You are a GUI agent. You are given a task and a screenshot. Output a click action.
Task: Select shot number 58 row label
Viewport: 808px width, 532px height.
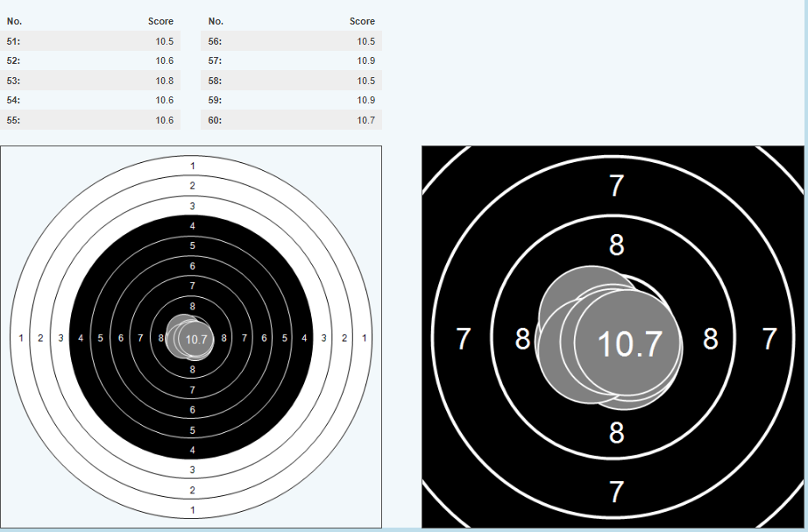point(215,81)
